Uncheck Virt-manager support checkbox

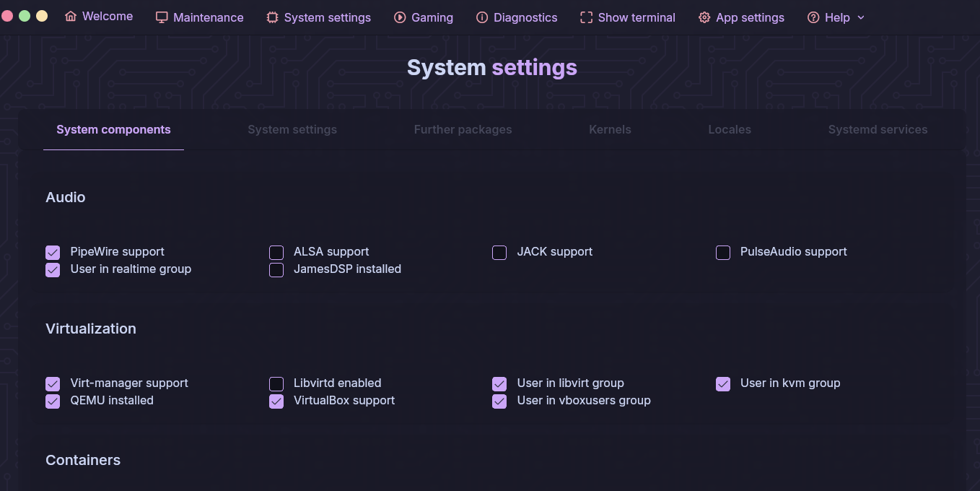pos(53,383)
